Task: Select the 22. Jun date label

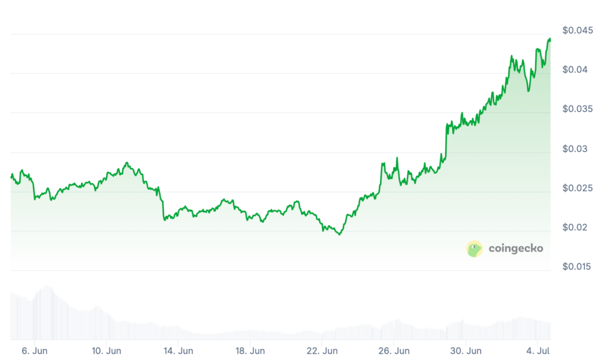Action: click(322, 349)
